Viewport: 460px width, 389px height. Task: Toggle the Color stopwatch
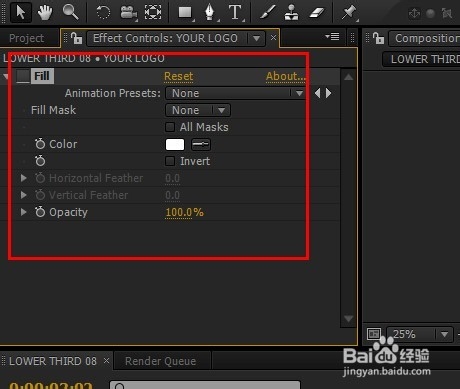coord(40,144)
